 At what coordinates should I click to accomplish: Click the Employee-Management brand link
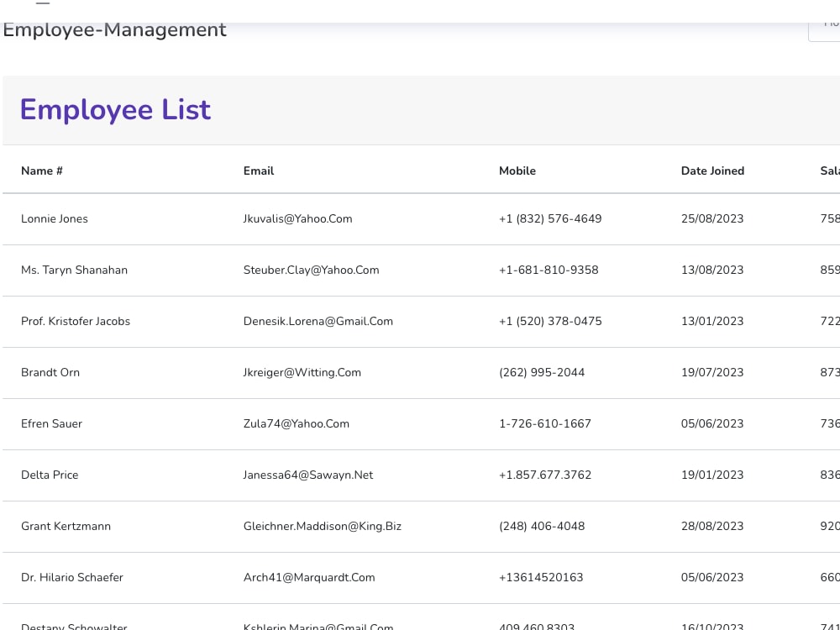(114, 30)
